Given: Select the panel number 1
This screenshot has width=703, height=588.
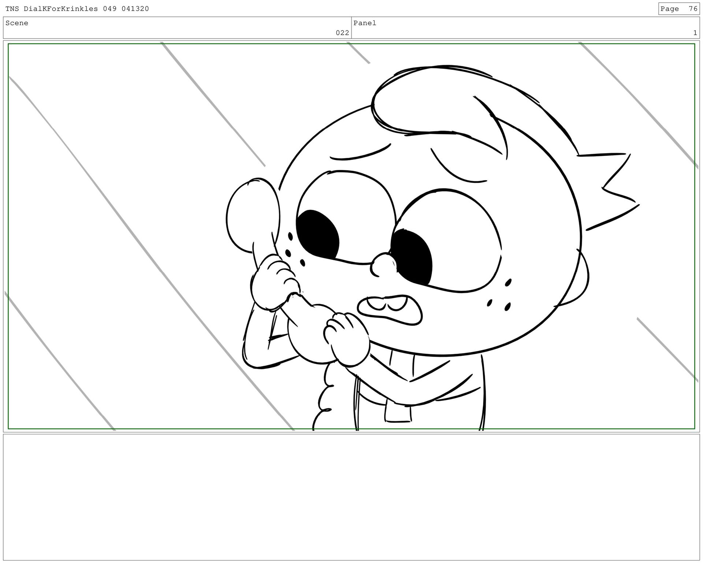Looking at the screenshot, I should coord(695,33).
